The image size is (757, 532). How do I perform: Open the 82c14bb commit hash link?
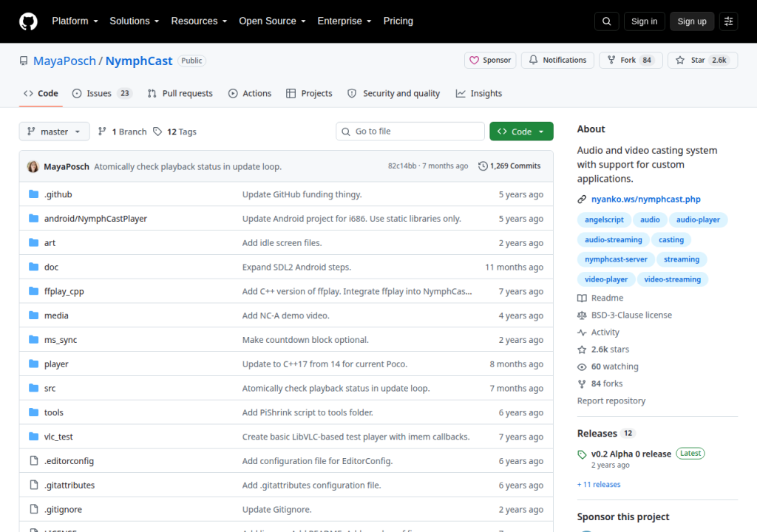point(402,166)
